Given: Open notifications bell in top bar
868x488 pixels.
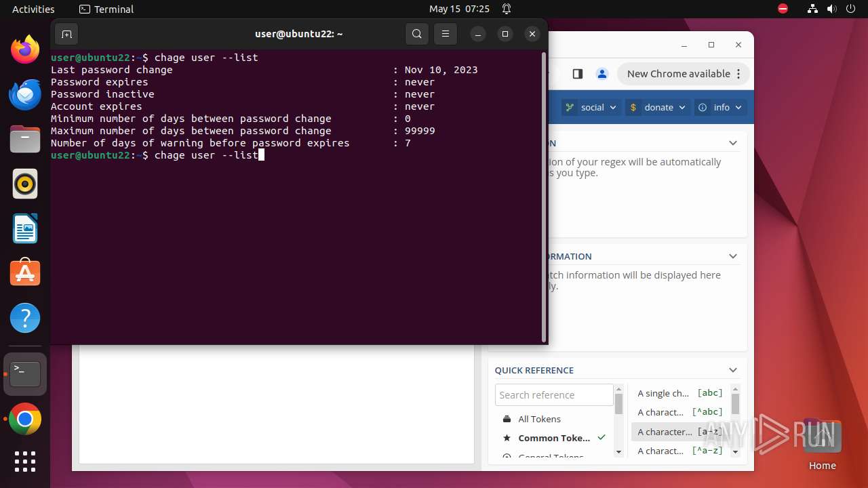Looking at the screenshot, I should [507, 9].
